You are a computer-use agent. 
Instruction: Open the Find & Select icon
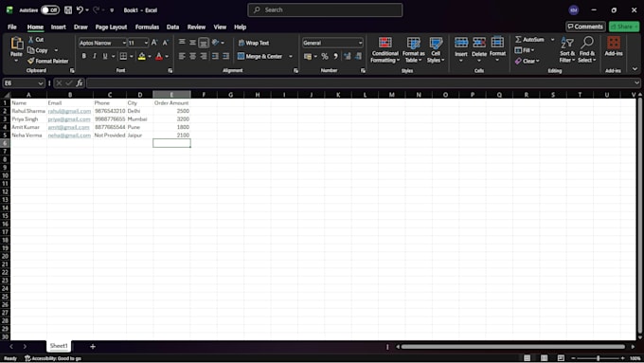click(587, 43)
